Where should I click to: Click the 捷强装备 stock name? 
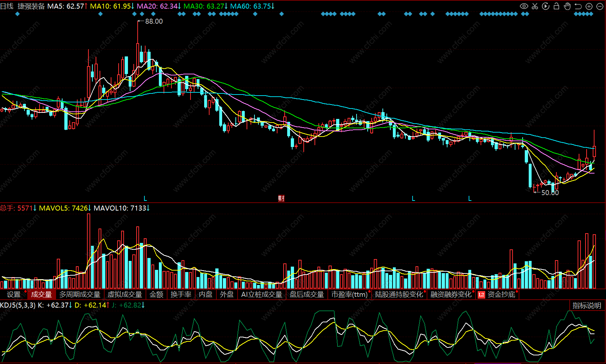tap(31, 6)
